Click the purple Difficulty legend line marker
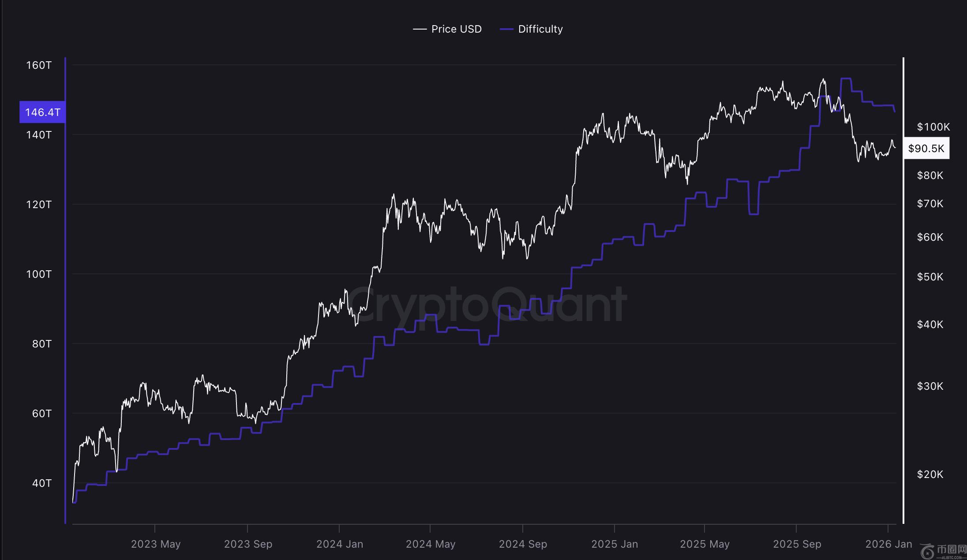The width and height of the screenshot is (967, 560). click(506, 29)
